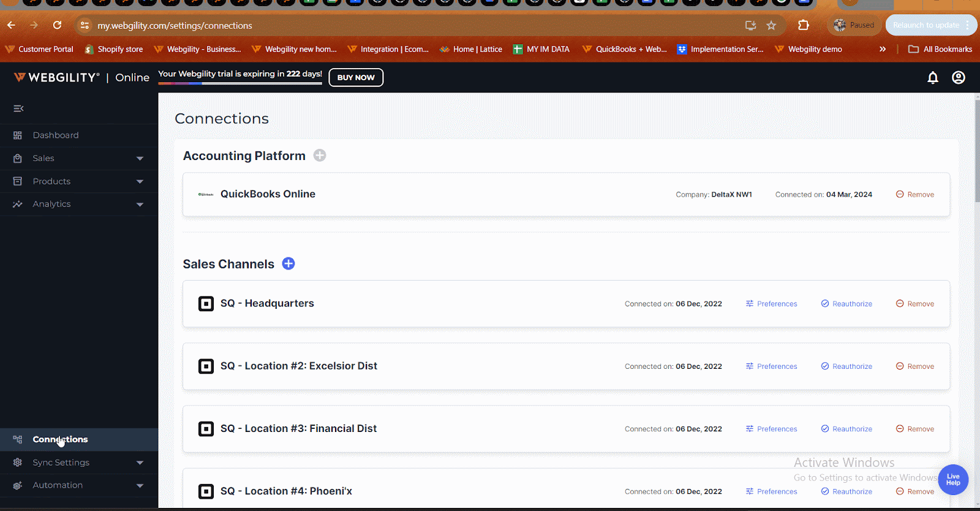Remove the QuickBooks Online connection
The width and height of the screenshot is (980, 511).
tap(915, 195)
